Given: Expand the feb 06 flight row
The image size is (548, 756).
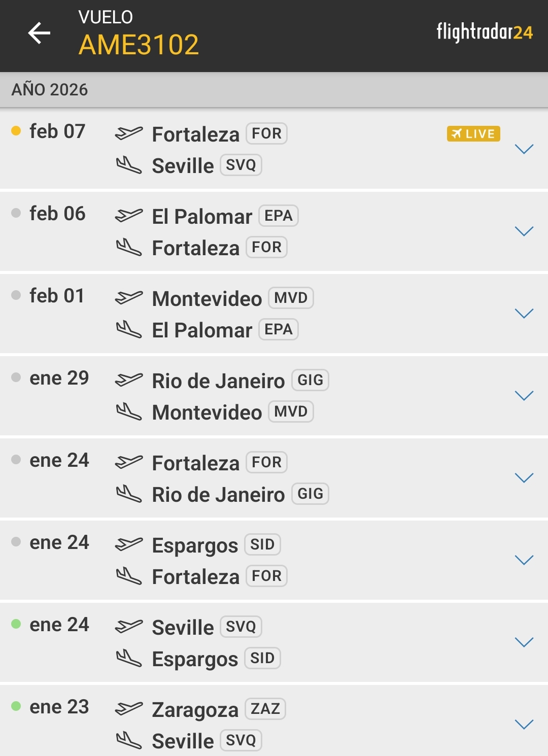Looking at the screenshot, I should [524, 231].
